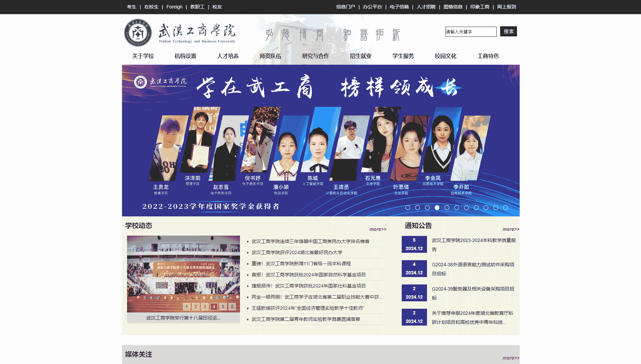Image resolution: width=641 pixels, height=364 pixels.
Task: Open the 信息门户 portal link
Action: [345, 7]
